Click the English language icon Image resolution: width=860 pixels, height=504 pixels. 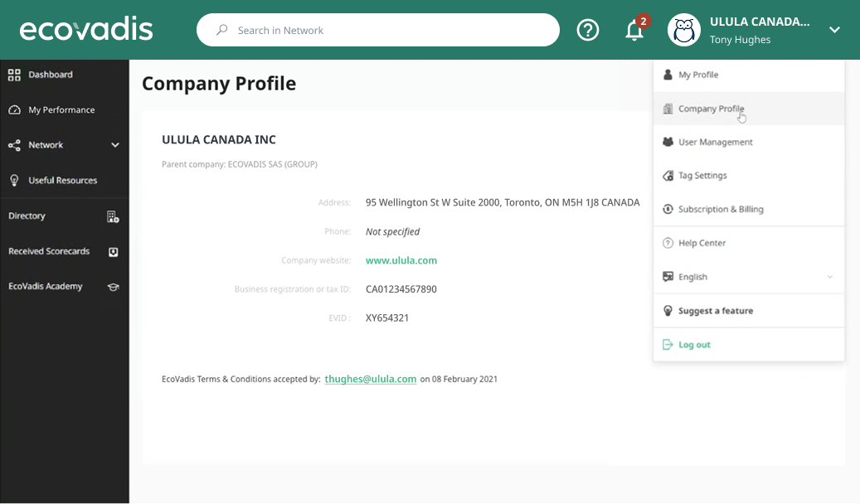coord(668,276)
